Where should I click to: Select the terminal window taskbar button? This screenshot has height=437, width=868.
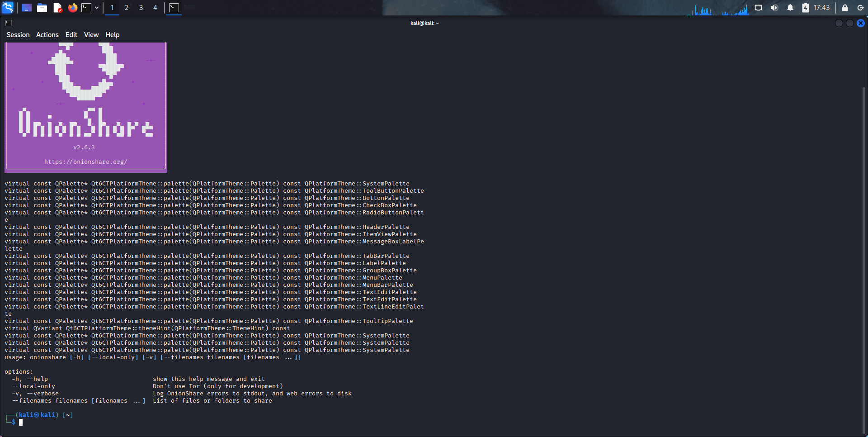point(174,8)
